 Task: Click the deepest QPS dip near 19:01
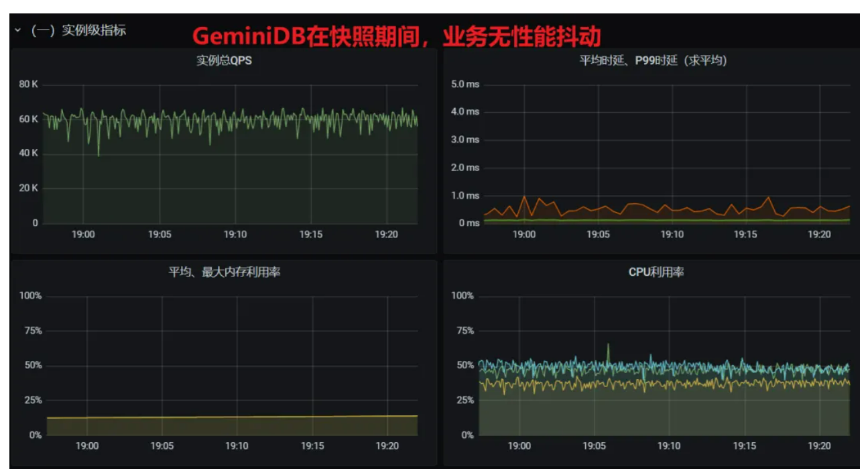coord(99,155)
